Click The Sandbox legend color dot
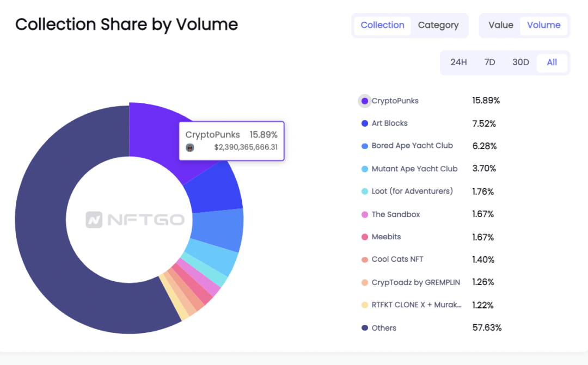The height and width of the screenshot is (365, 588). coord(364,214)
